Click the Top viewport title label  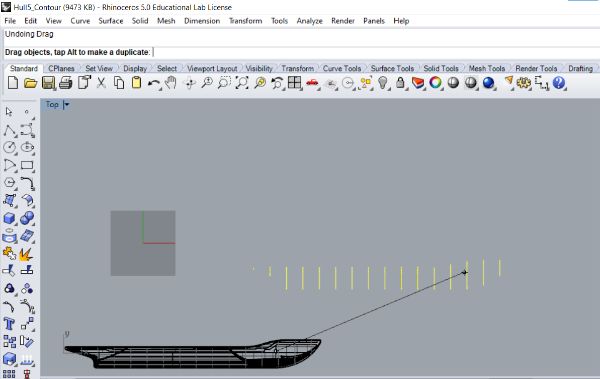(52, 105)
